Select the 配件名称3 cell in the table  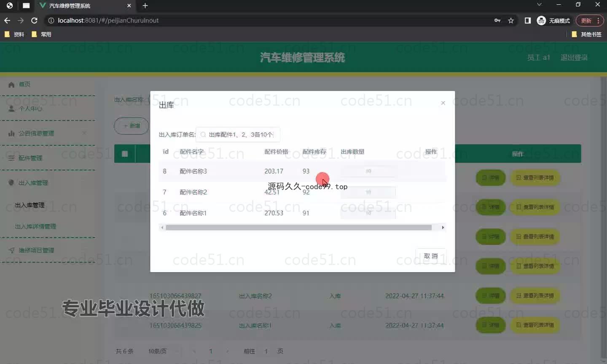[x=193, y=171]
